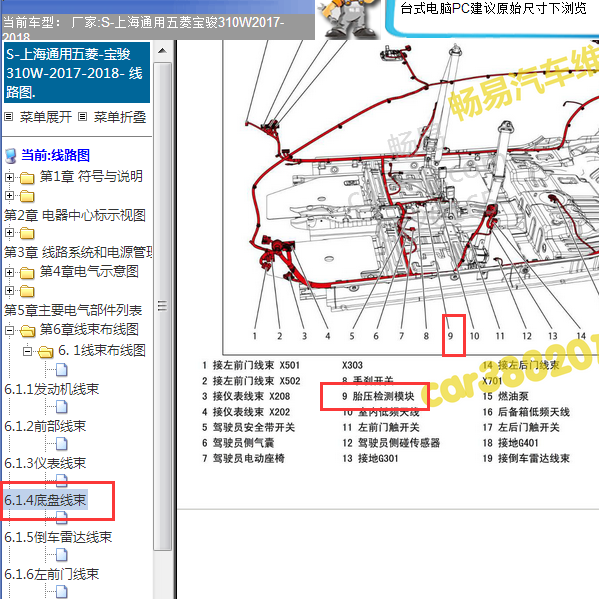599x599 pixels.
Task: Click legend entry 1 接左前门线束 X501
Action: click(x=251, y=365)
